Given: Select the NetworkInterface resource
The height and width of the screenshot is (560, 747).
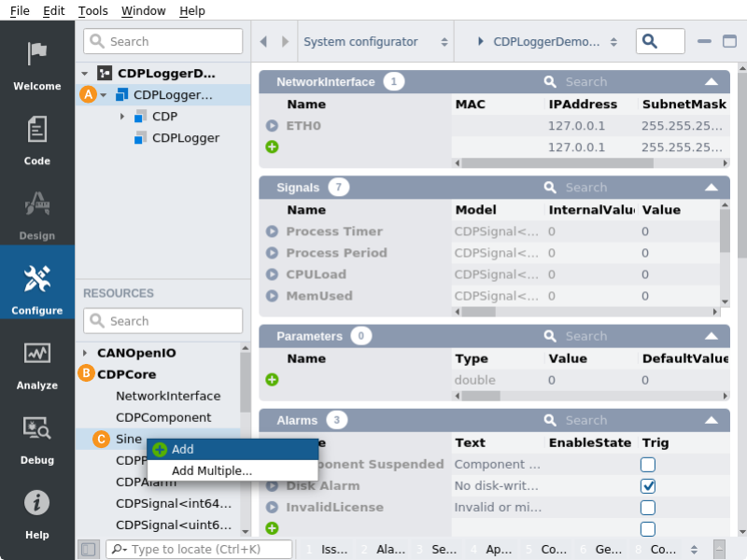Looking at the screenshot, I should click(168, 396).
